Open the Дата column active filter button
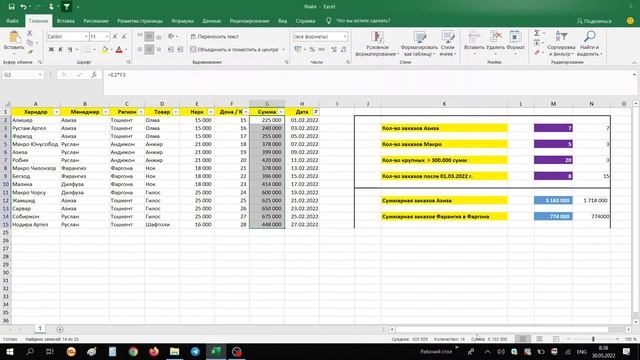Viewport: 640px width, 360px height. click(316, 112)
